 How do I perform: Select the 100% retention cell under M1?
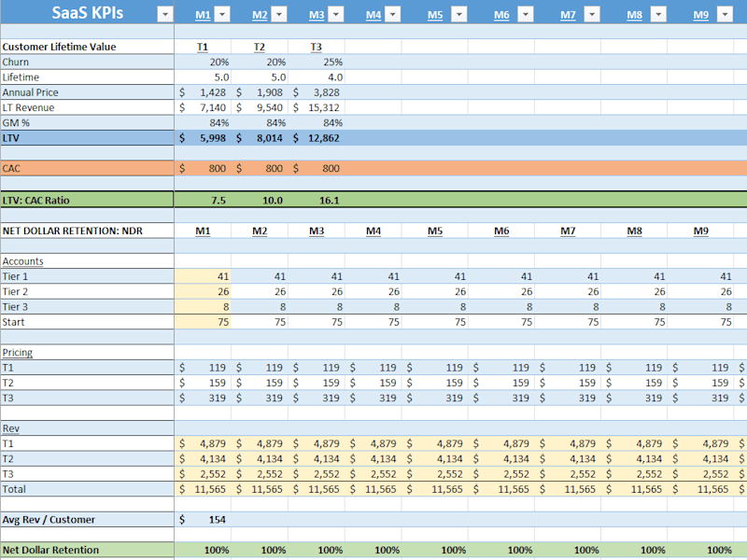203,550
